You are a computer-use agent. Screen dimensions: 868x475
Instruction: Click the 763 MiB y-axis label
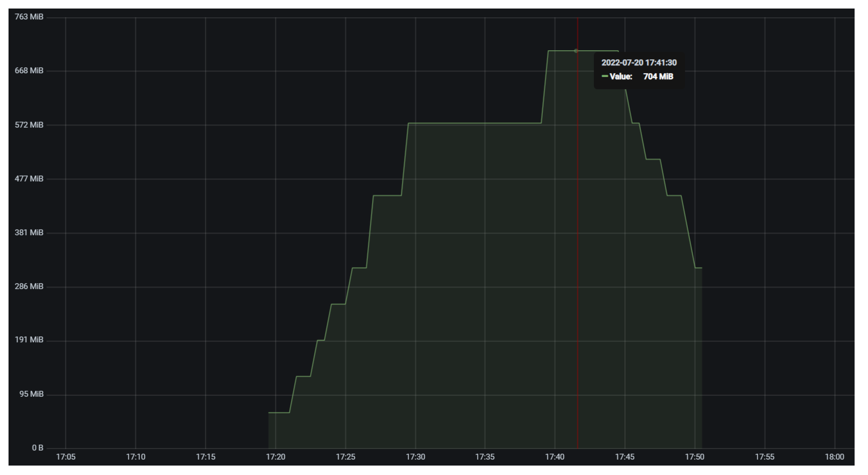(29, 17)
